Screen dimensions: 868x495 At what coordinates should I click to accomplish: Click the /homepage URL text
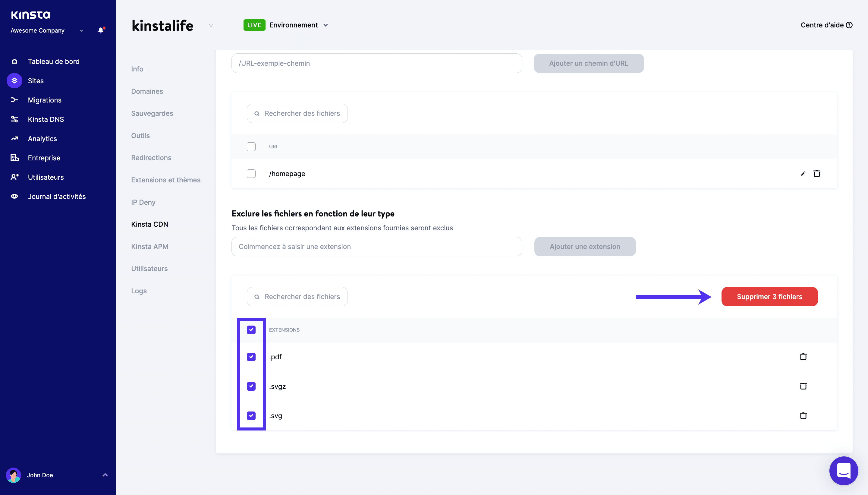point(287,174)
